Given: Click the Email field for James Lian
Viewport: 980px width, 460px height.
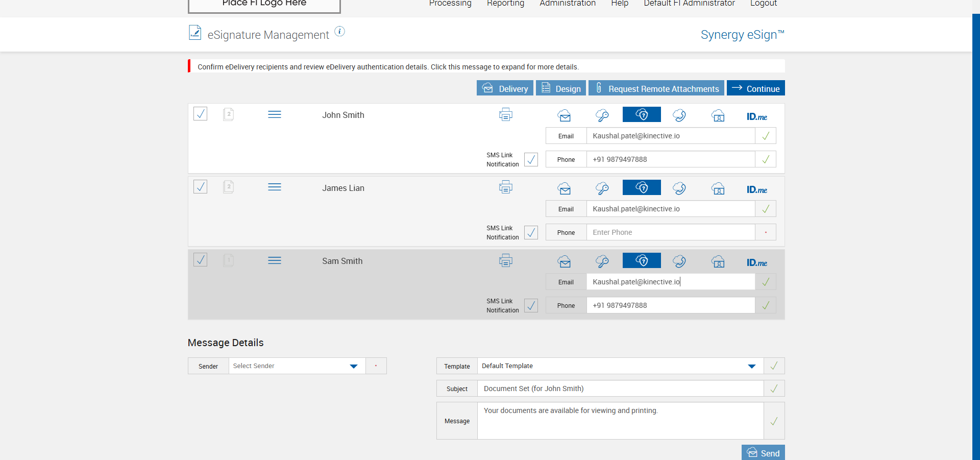Looking at the screenshot, I should pos(671,209).
